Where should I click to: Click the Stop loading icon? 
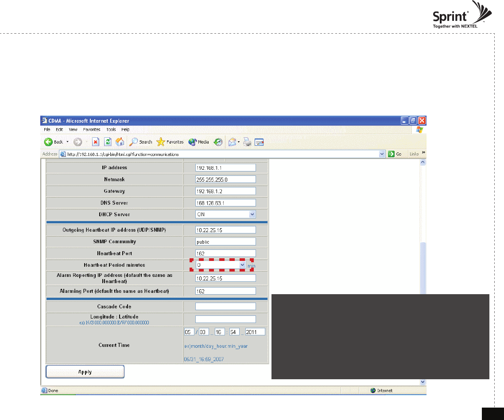pos(95,142)
